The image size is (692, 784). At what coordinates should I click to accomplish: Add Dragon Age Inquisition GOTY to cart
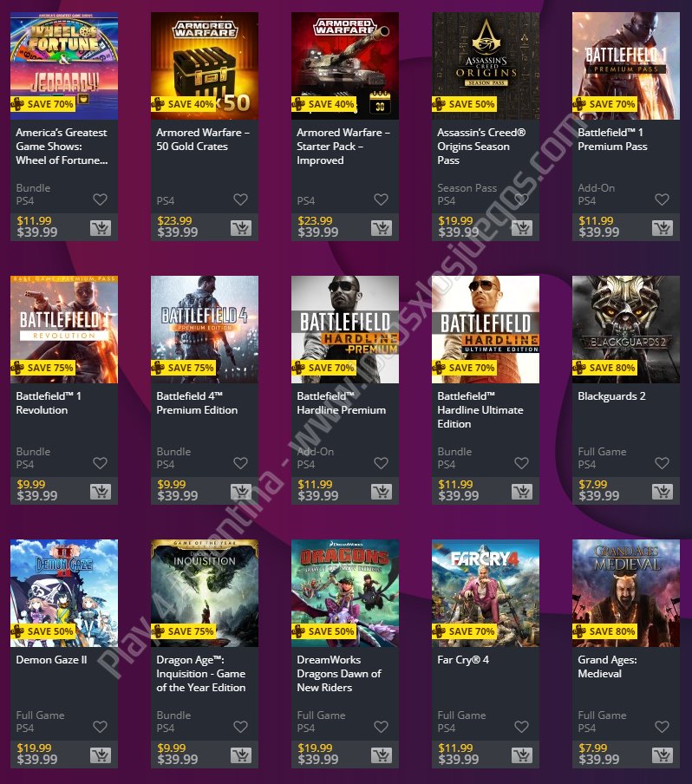click(x=241, y=755)
